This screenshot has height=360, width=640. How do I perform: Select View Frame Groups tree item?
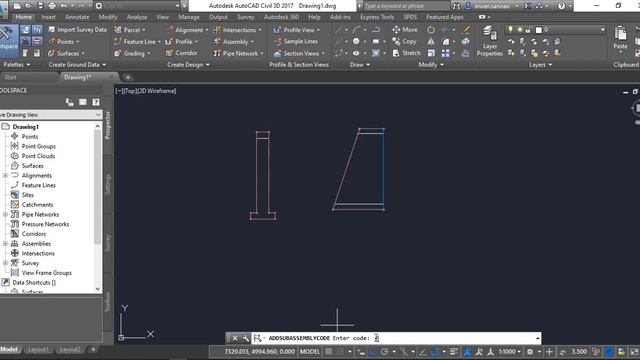pos(47,273)
